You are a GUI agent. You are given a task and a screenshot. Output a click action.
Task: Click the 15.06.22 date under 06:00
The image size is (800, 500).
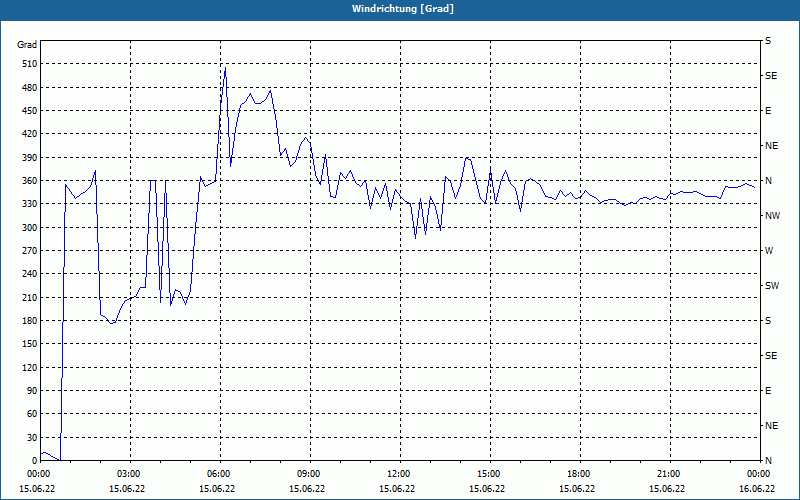[217, 489]
